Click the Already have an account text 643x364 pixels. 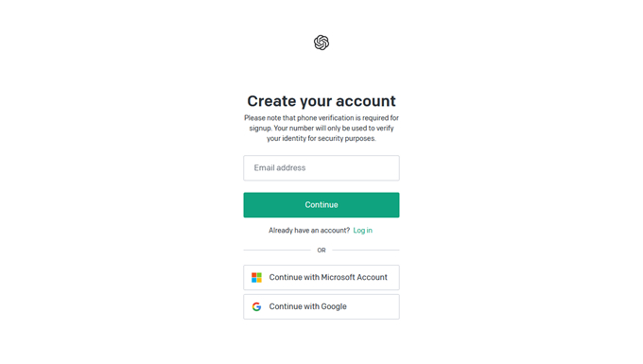(x=309, y=231)
